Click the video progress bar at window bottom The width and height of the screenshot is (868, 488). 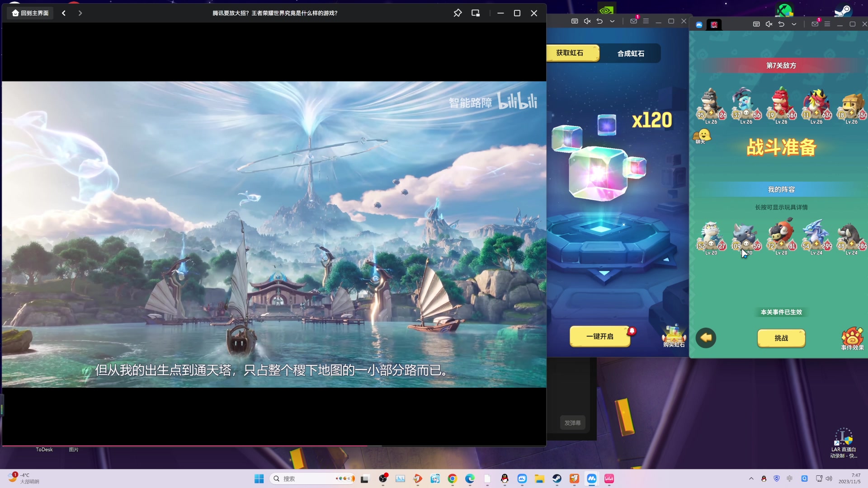pos(274,446)
